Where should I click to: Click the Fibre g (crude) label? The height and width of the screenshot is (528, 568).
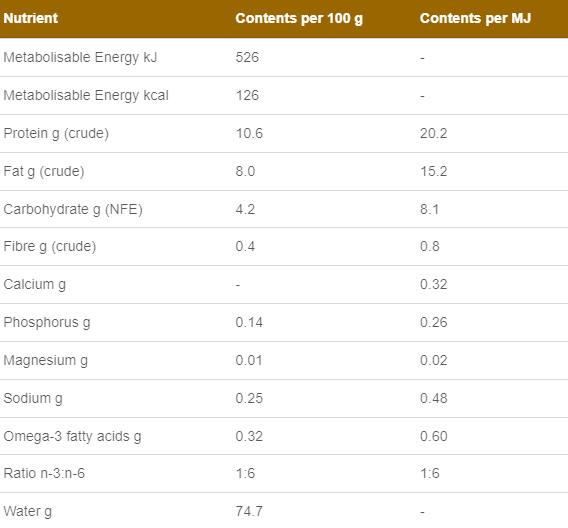pyautogui.click(x=50, y=247)
